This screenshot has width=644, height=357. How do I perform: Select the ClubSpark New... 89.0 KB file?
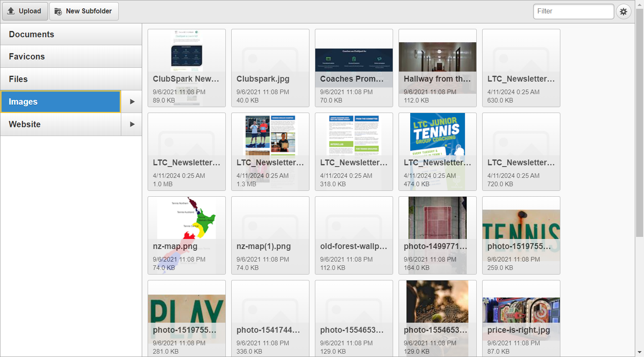187,68
